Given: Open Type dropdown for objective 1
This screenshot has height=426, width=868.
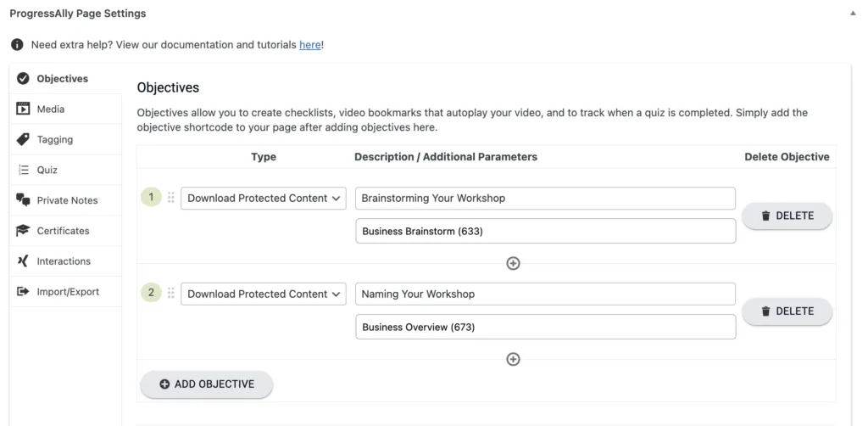Looking at the screenshot, I should [264, 198].
